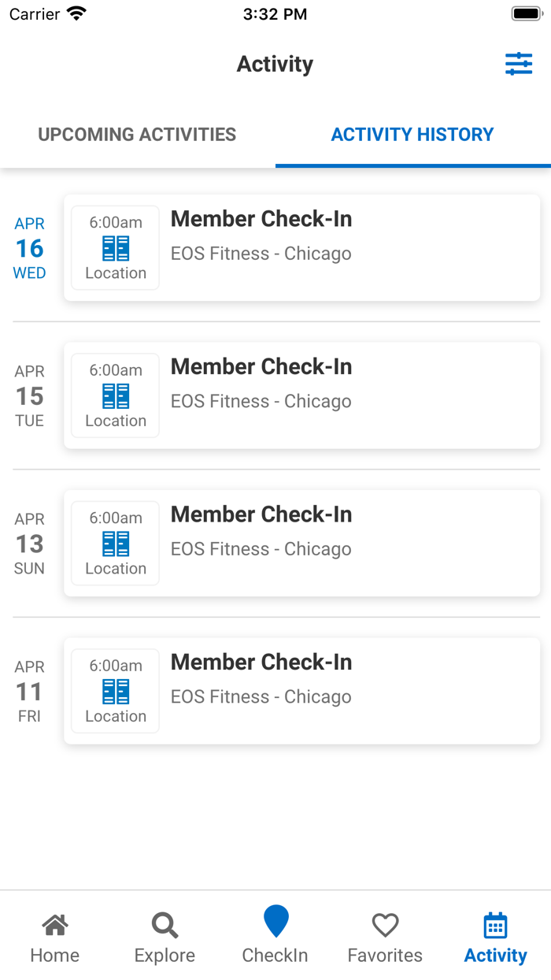Image resolution: width=551 pixels, height=980 pixels.
Task: Tap the Wi-Fi indicator in the status bar
Action: [x=76, y=13]
